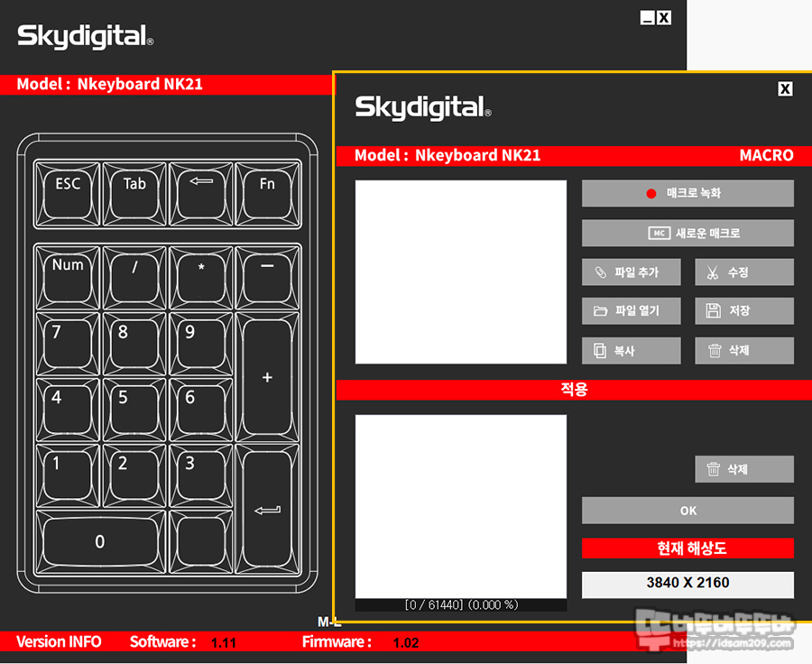
Task: Click the MACRO heading in the dialog
Action: click(x=766, y=155)
